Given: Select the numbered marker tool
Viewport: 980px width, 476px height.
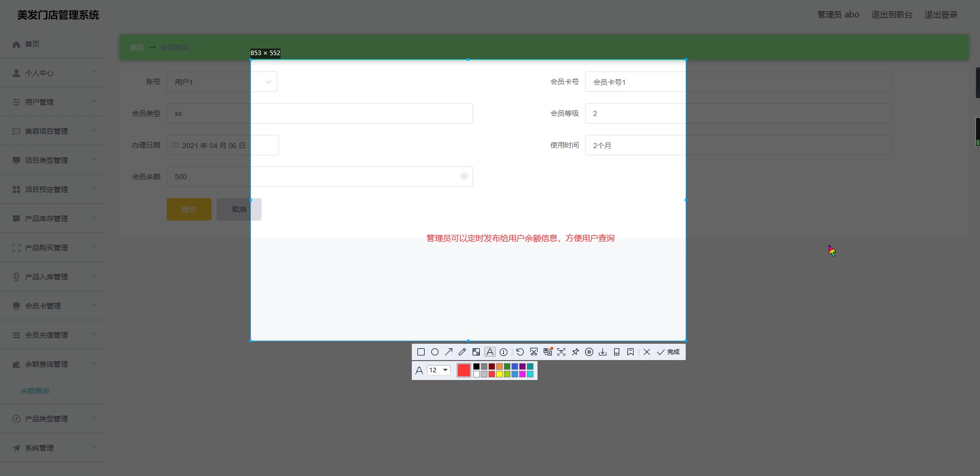Looking at the screenshot, I should [504, 352].
